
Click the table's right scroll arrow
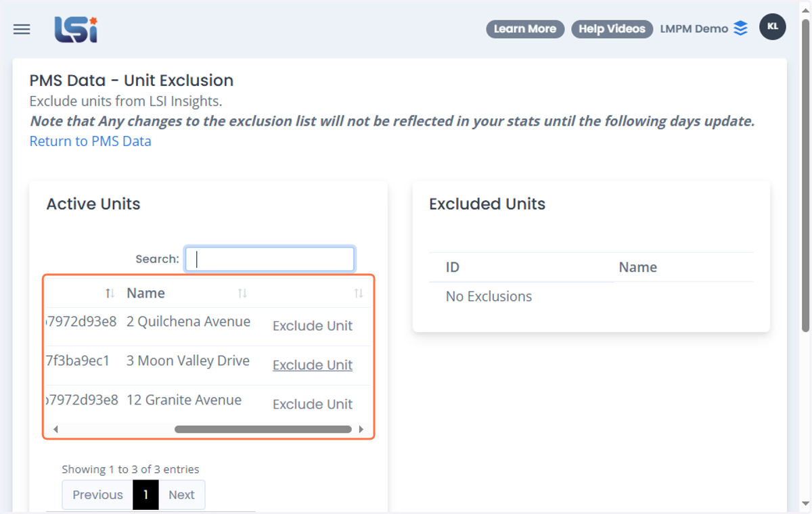[361, 429]
